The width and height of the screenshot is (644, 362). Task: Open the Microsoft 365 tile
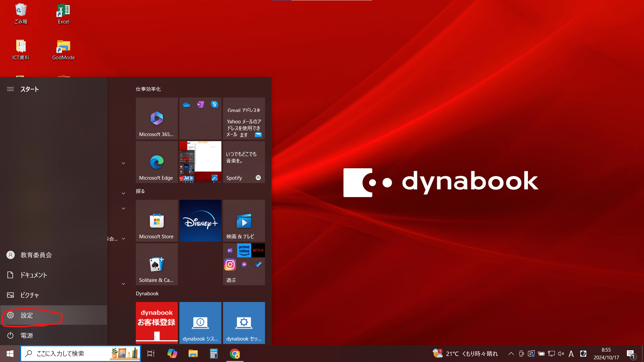pos(157,118)
